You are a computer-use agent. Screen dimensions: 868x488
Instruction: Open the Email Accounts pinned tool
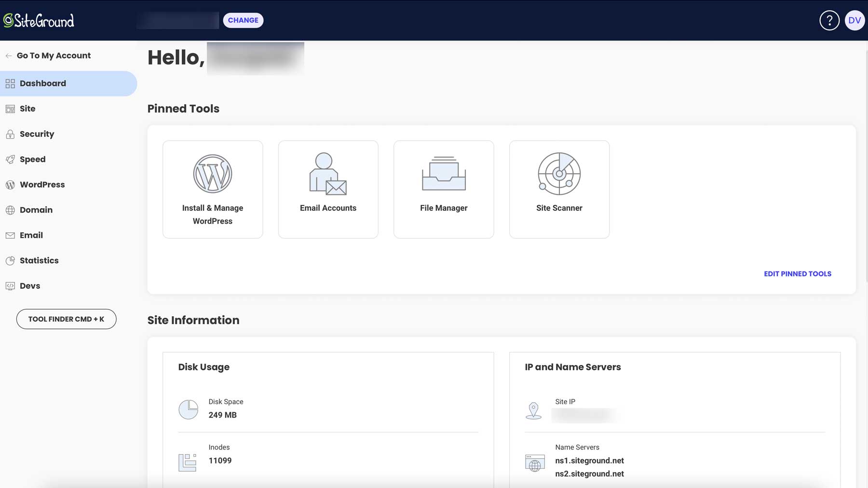click(328, 189)
